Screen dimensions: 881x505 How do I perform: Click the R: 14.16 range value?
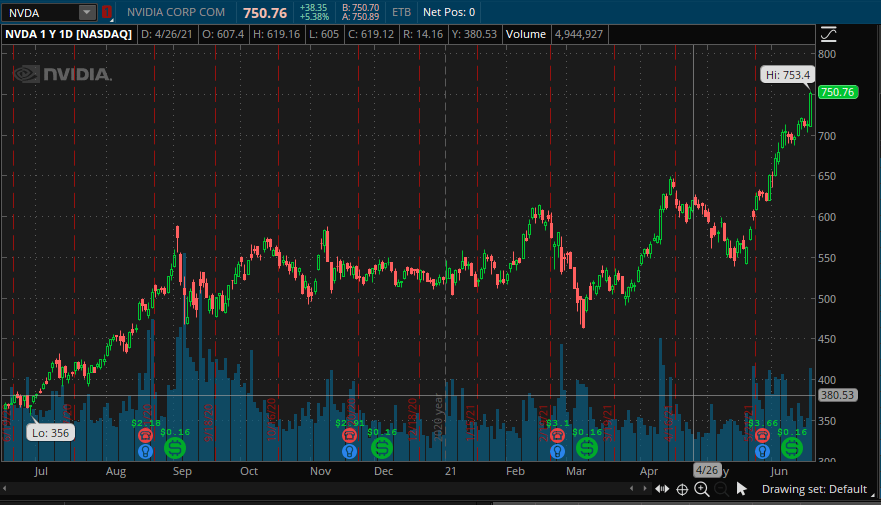[423, 34]
